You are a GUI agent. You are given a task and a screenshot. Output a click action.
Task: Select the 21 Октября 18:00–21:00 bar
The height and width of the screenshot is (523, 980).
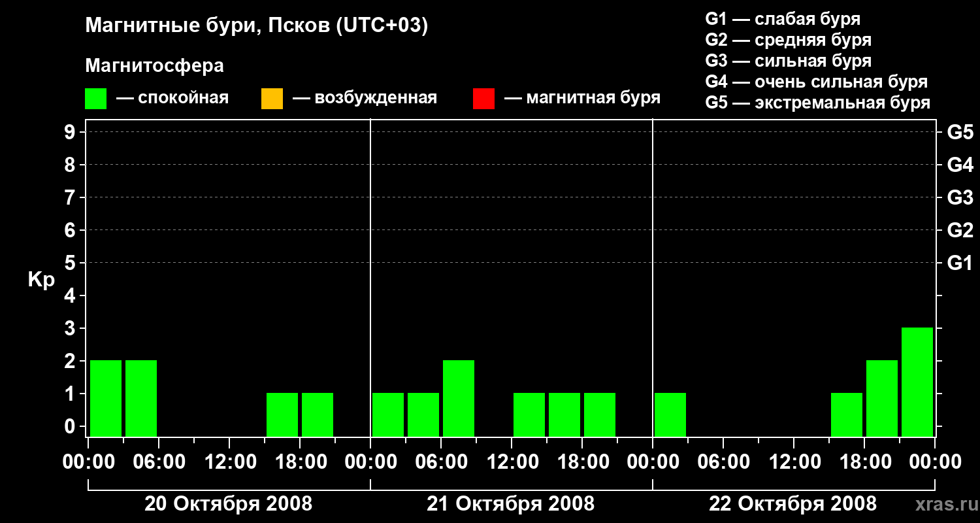click(600, 414)
